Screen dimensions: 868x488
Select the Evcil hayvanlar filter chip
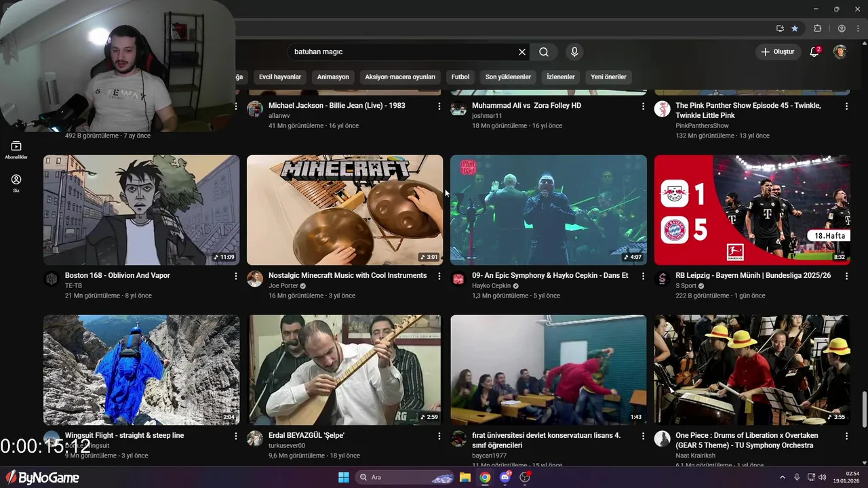(x=279, y=77)
